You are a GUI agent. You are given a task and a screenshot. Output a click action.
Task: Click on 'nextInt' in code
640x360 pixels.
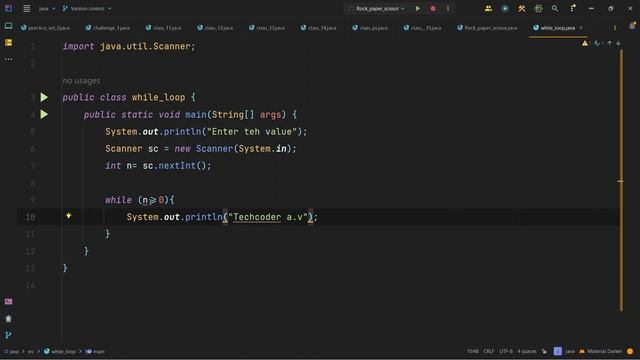click(177, 166)
